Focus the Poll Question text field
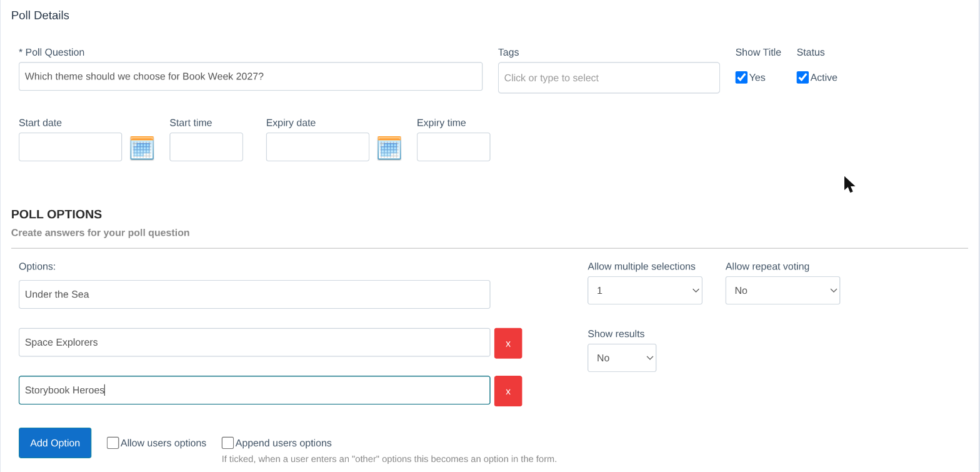Viewport: 980px width, 472px height. pos(251,76)
